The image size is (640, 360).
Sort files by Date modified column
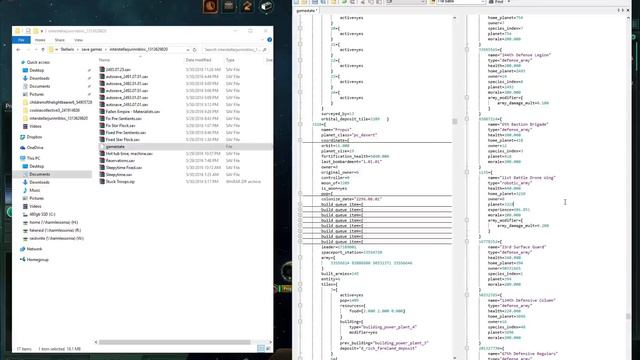coord(198,60)
